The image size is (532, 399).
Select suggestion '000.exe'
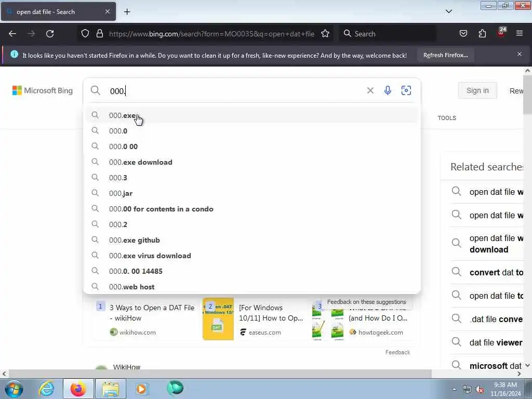(252, 115)
